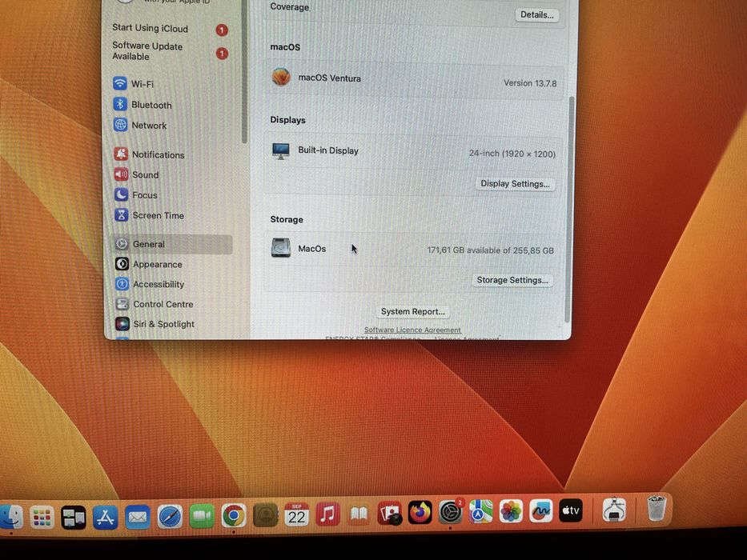Open the Software Licence Agreement link
This screenshot has height=560, width=747.
click(x=412, y=330)
